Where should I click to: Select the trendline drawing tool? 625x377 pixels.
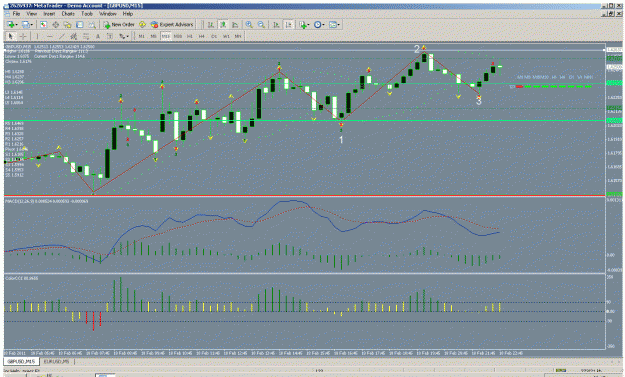click(61, 36)
